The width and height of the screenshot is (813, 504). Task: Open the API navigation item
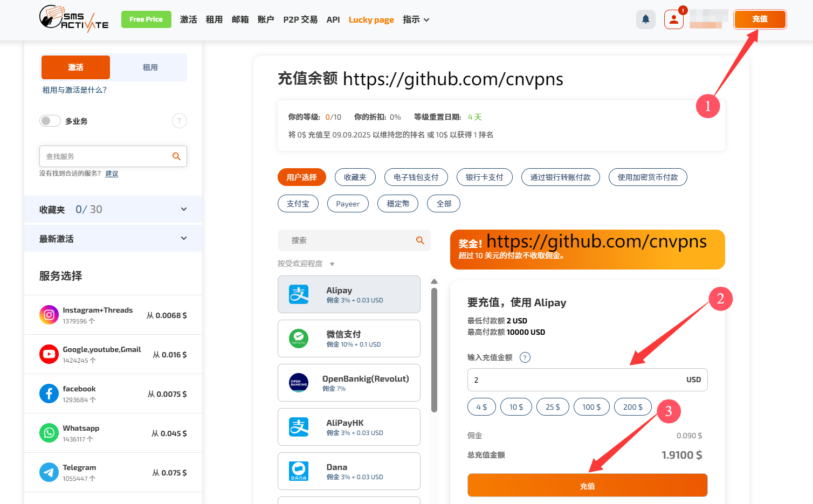tap(333, 19)
